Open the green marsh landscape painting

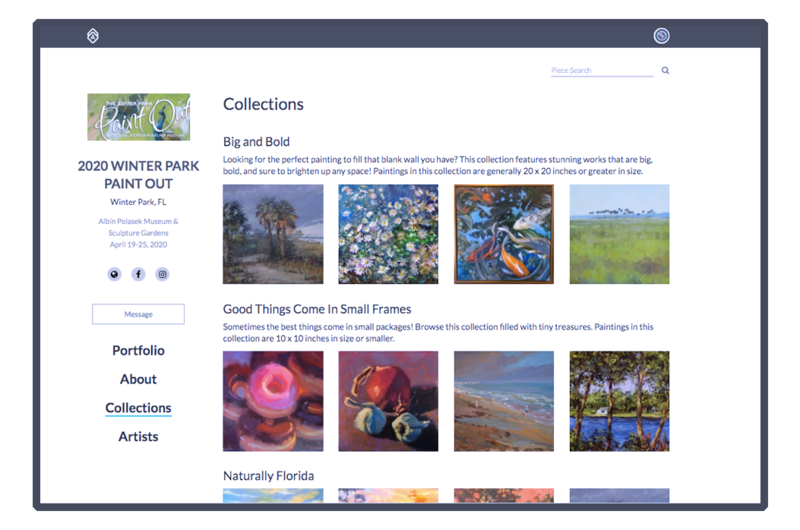click(619, 234)
